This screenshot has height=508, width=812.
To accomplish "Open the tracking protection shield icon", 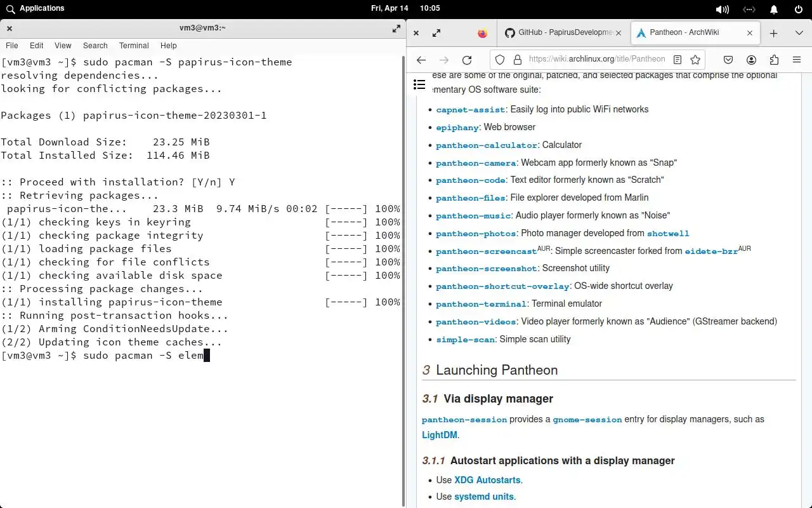I will click(500, 60).
